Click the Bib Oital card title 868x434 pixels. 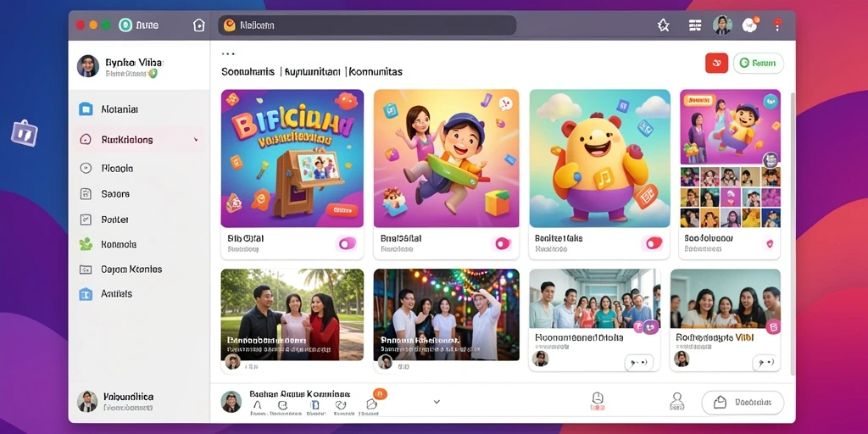point(245,238)
